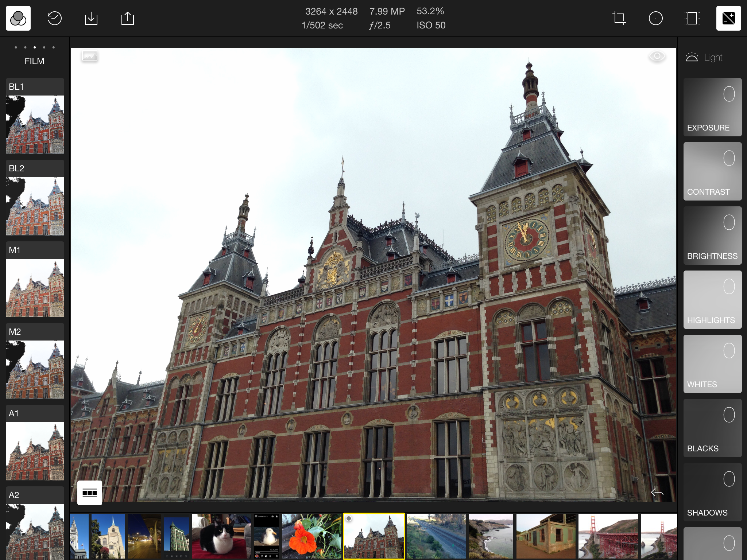Select the railway tracks photo thumbnail
The width and height of the screenshot is (747, 560).
tap(436, 536)
